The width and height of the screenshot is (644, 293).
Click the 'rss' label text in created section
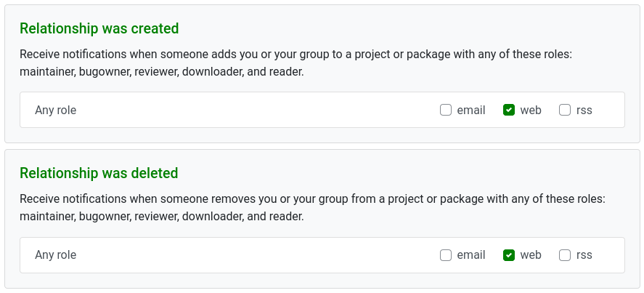[584, 111]
